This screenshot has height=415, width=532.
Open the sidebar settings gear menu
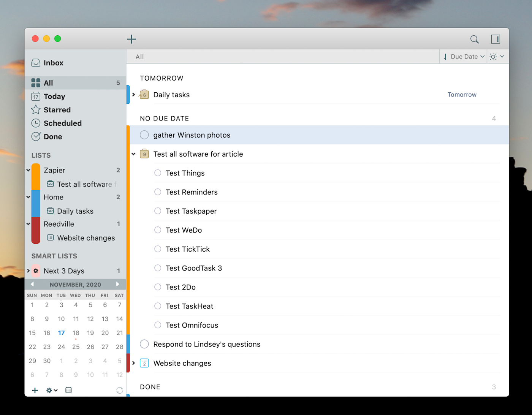click(52, 390)
